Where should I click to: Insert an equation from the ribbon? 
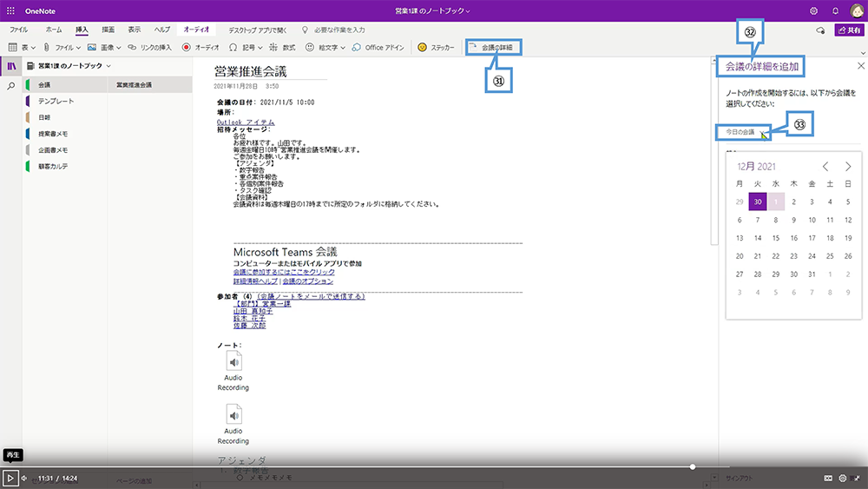[282, 48]
